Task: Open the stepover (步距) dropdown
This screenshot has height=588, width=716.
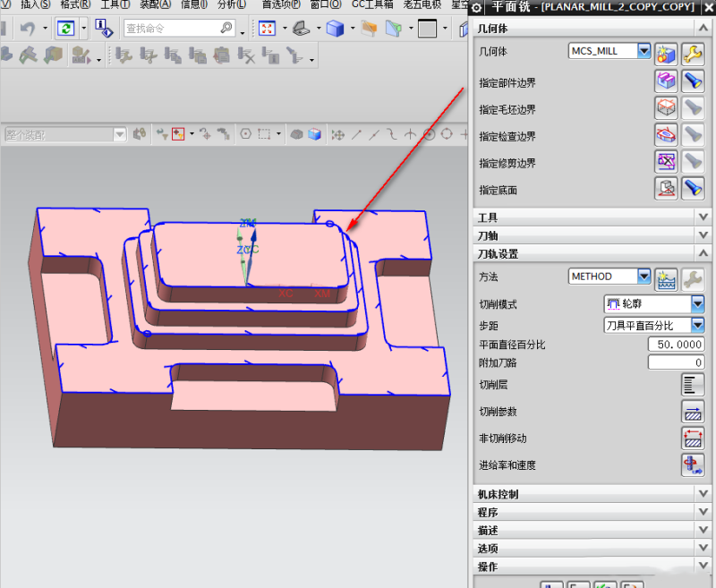Action: [697, 326]
